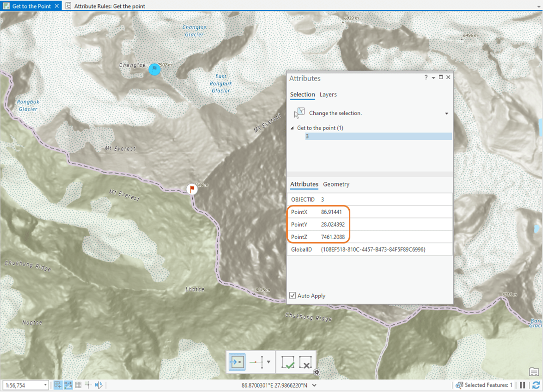Collapse Get to the point (1) tree node
This screenshot has width=543, height=392.
tap(292, 128)
